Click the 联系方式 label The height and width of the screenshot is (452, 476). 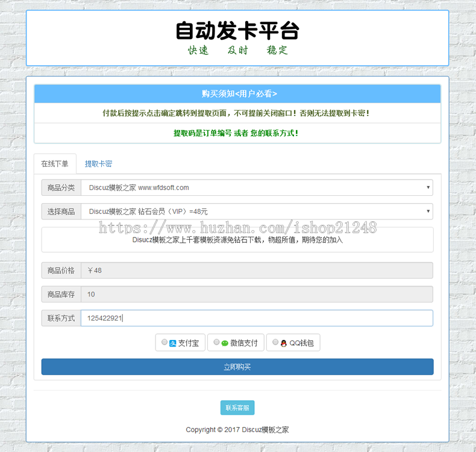point(61,318)
